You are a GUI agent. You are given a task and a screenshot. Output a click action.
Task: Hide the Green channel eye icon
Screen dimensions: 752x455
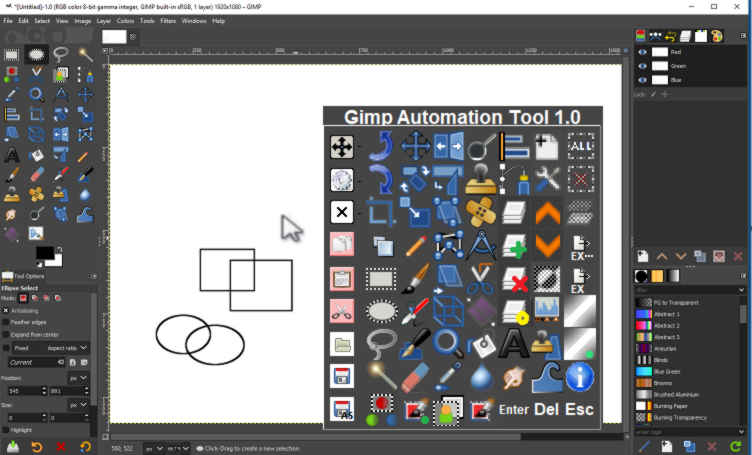point(643,66)
